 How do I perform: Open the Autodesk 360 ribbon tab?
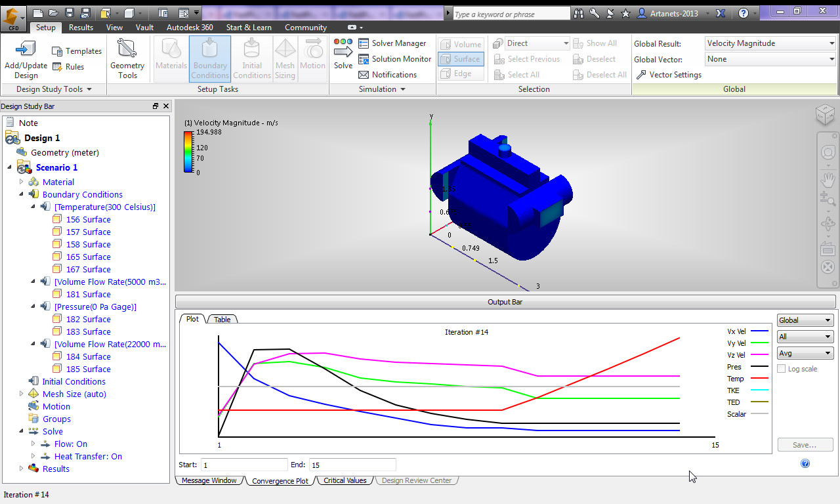(x=190, y=28)
